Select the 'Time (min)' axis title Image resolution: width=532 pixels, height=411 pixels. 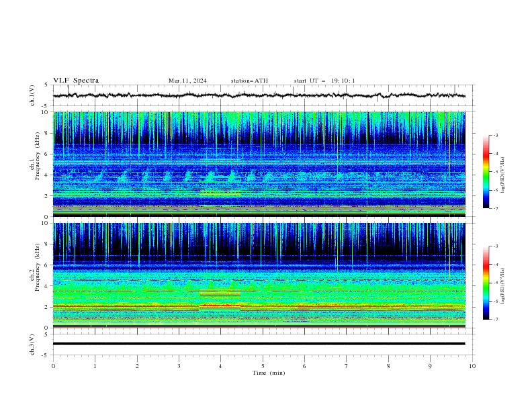click(x=269, y=373)
